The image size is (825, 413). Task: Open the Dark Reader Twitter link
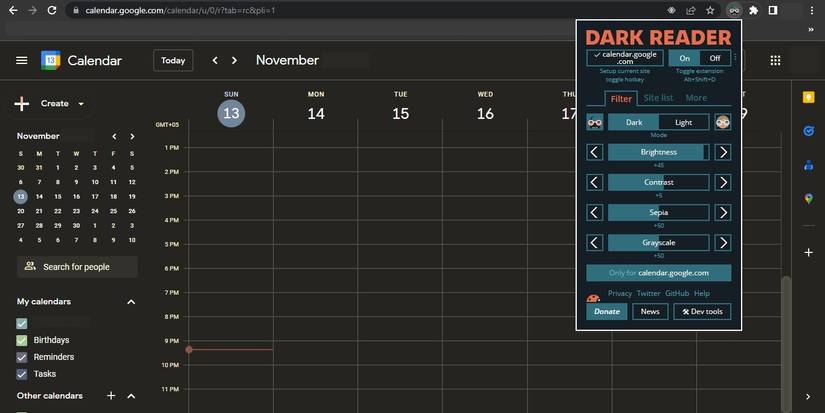tap(648, 294)
